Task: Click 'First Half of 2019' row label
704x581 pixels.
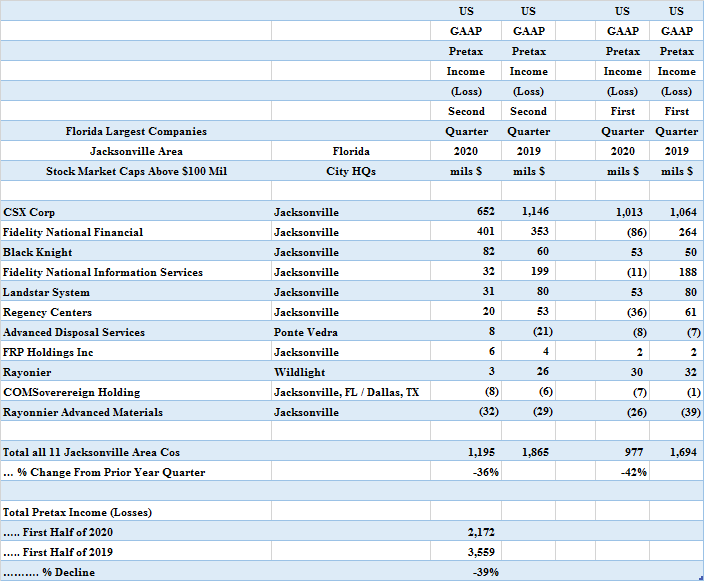Action: [x=57, y=552]
